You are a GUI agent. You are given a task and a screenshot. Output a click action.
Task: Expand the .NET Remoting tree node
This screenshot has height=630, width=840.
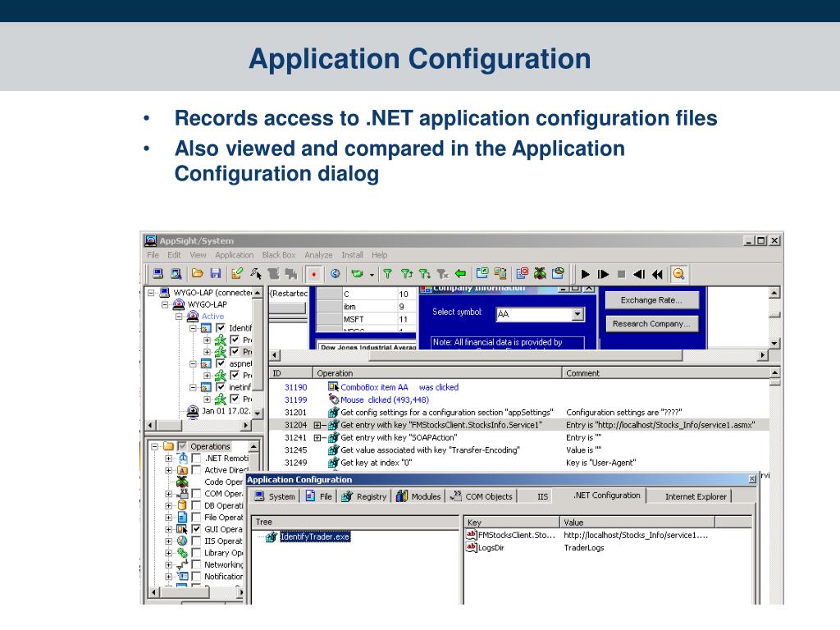pyautogui.click(x=169, y=458)
